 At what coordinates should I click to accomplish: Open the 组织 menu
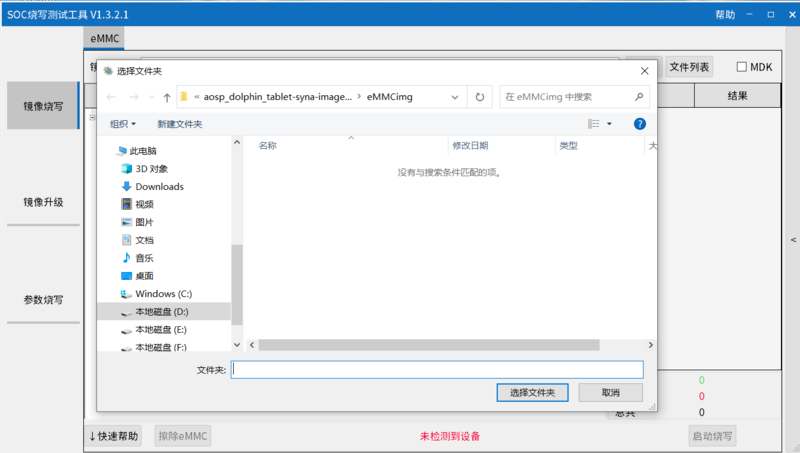(x=123, y=124)
